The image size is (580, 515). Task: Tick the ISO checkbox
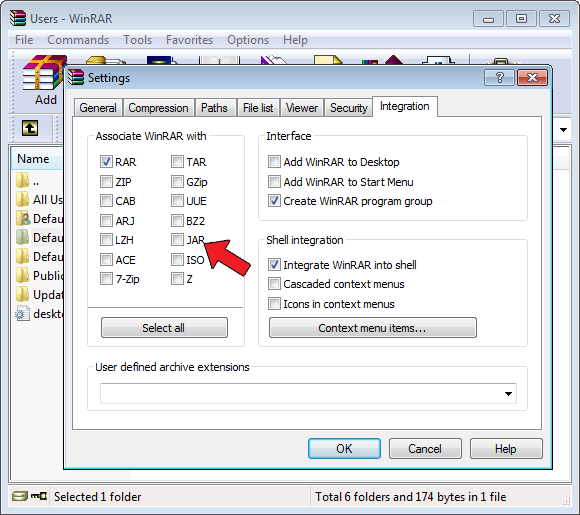(x=177, y=260)
